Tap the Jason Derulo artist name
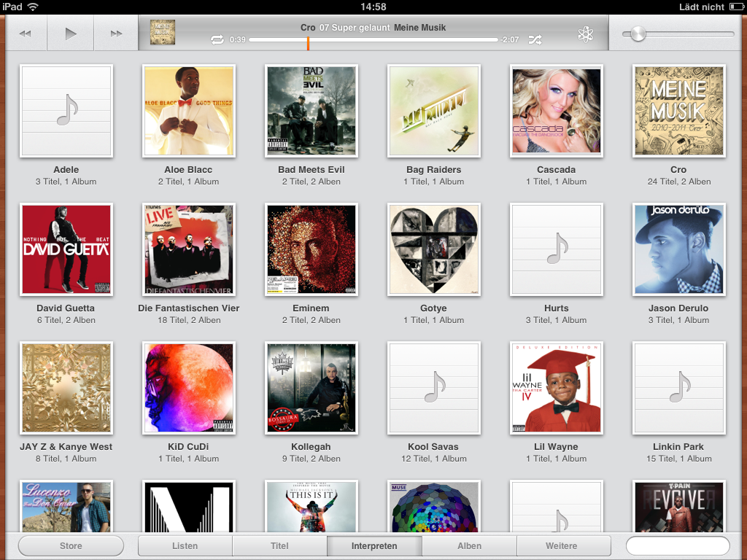Viewport: 747px width, 560px height. pyautogui.click(x=678, y=308)
